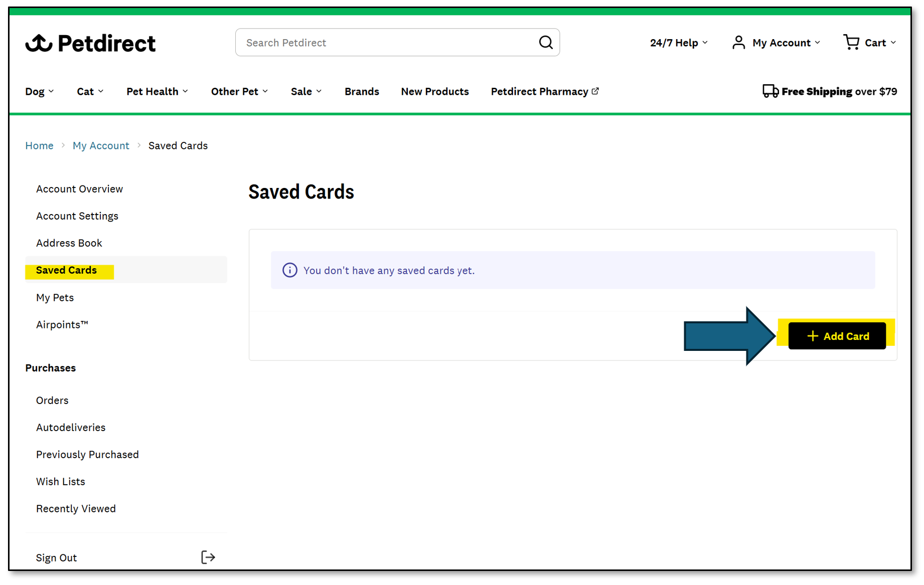Open Autodeliveries in Purchases
The width and height of the screenshot is (924, 585).
[x=71, y=428]
